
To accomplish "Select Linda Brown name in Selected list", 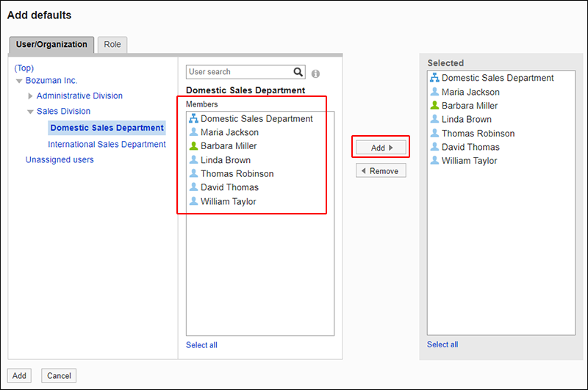I will point(467,120).
